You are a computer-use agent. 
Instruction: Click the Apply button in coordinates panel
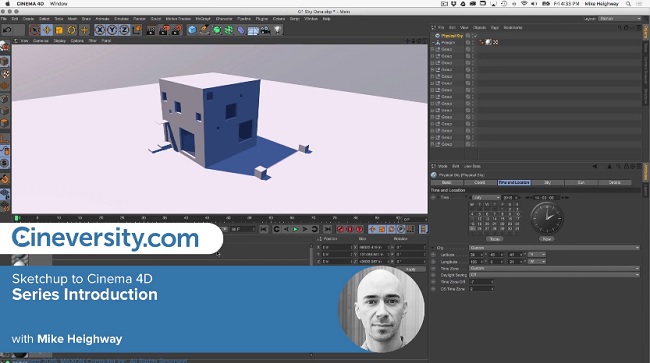410,269
